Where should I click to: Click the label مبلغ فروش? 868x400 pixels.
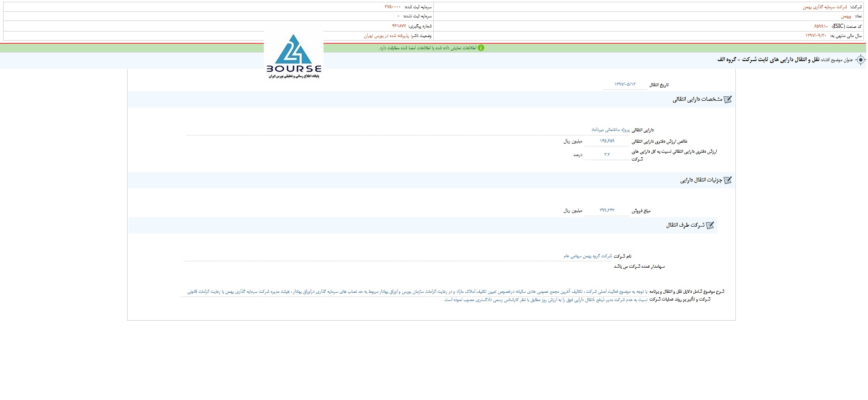click(641, 211)
